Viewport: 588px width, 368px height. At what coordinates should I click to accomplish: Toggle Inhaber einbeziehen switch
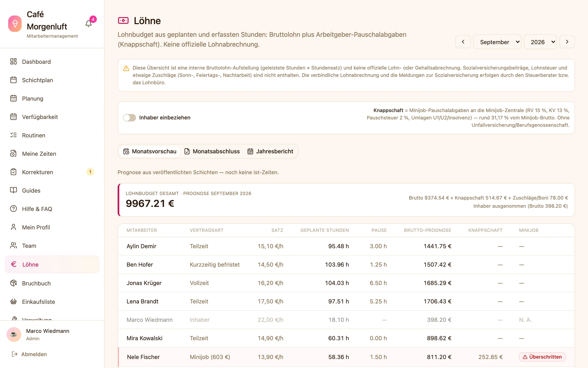click(x=129, y=118)
